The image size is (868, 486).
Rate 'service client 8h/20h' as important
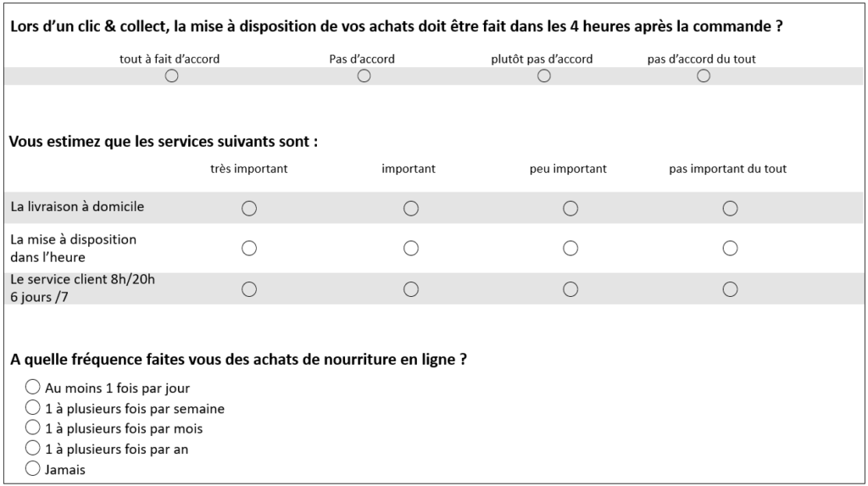click(411, 289)
